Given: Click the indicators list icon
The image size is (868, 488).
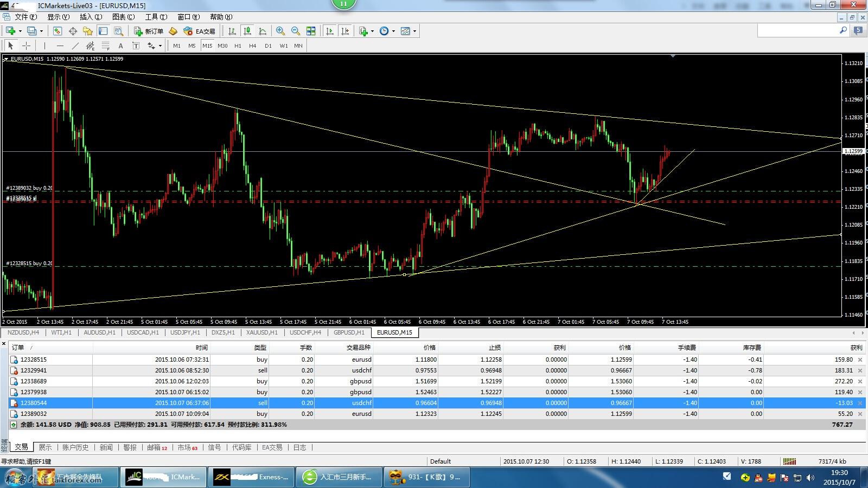Looking at the screenshot, I should (363, 31).
